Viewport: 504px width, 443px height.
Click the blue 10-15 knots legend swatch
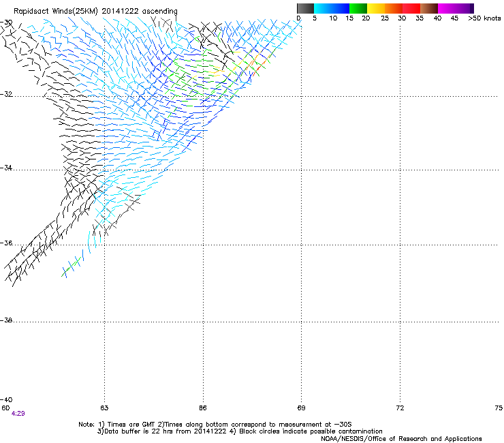click(x=341, y=8)
